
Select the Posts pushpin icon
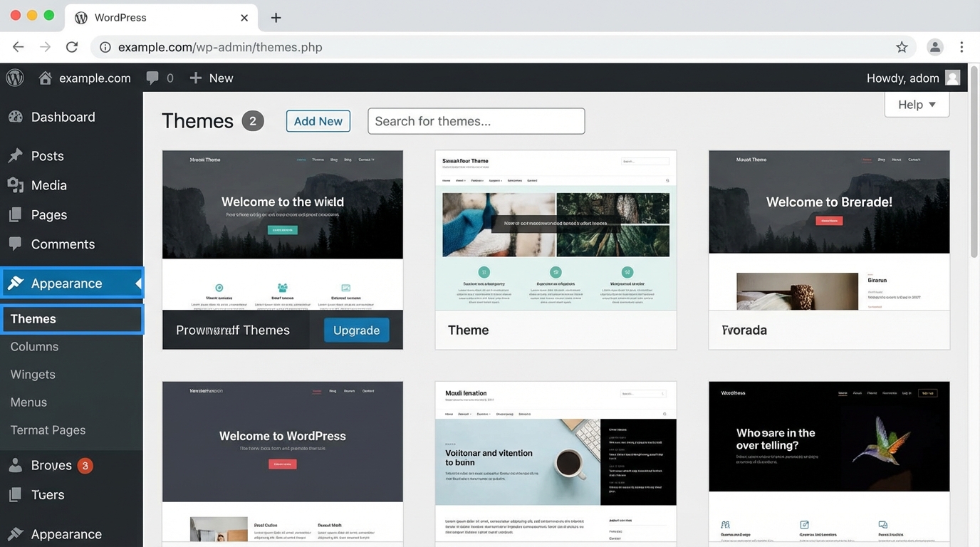tap(15, 155)
